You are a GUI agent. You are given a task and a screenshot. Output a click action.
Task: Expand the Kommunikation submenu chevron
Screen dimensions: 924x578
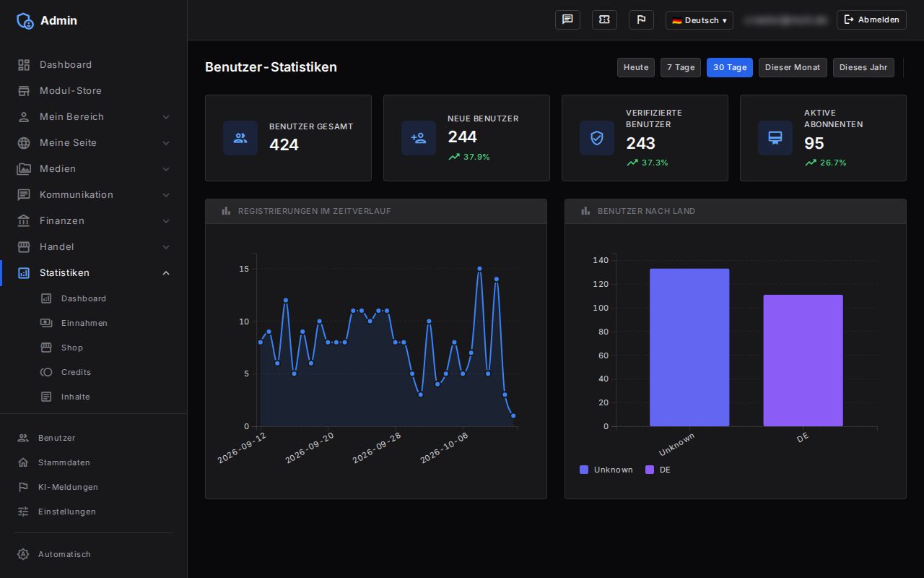pyautogui.click(x=166, y=194)
